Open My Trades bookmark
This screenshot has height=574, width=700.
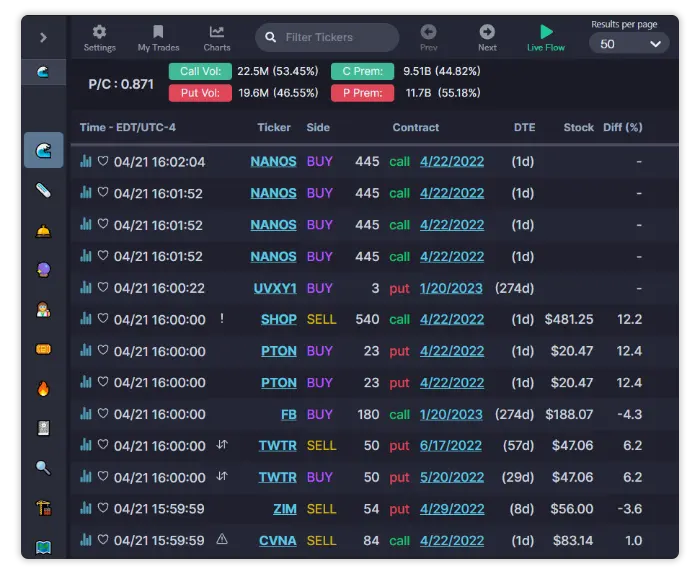pyautogui.click(x=158, y=38)
